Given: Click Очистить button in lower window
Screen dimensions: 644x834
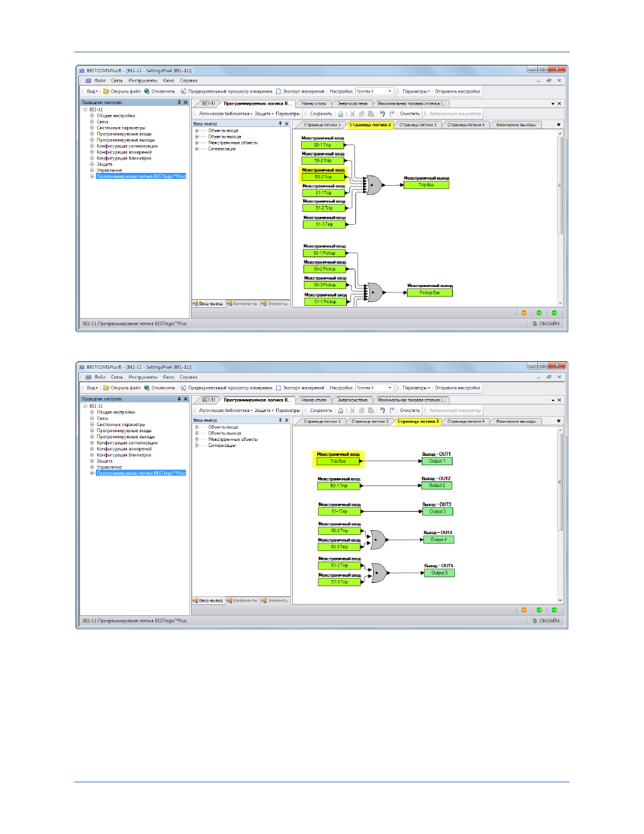Looking at the screenshot, I should coord(410,411).
